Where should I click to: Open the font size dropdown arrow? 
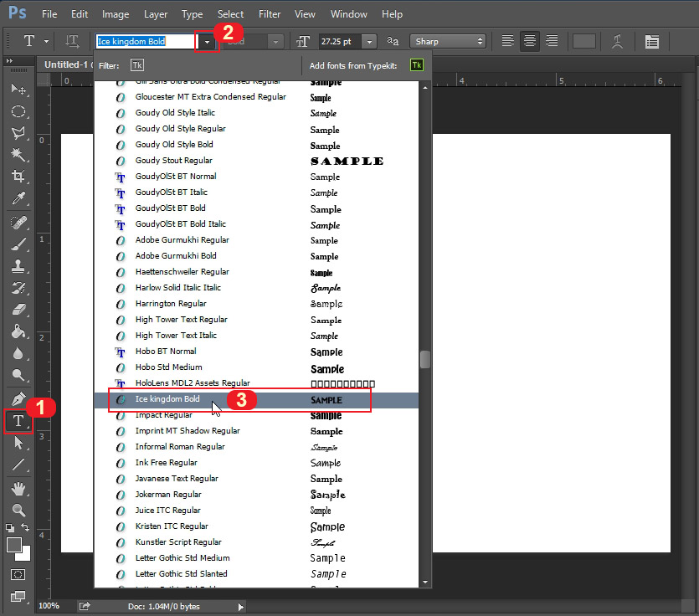[x=369, y=42]
